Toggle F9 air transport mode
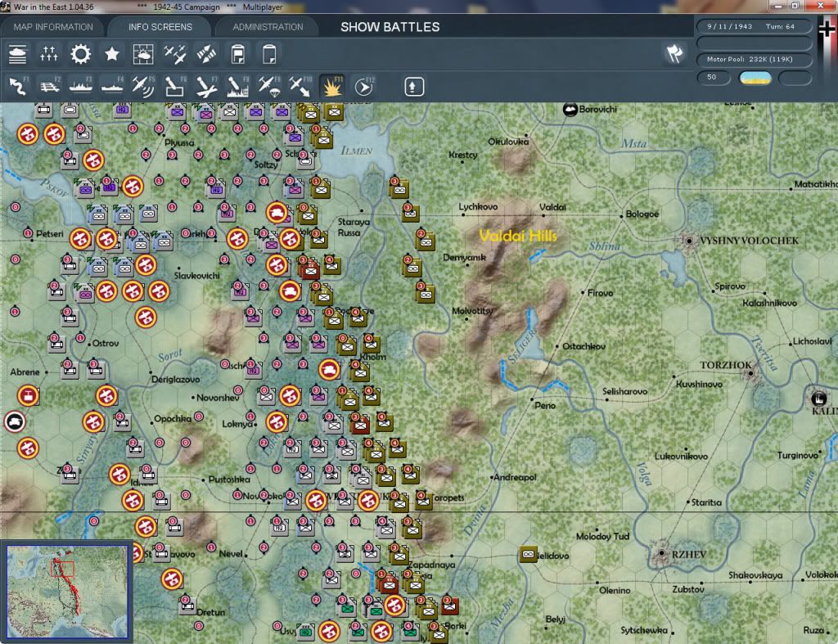Viewport: 838px width, 644px height. click(x=268, y=87)
